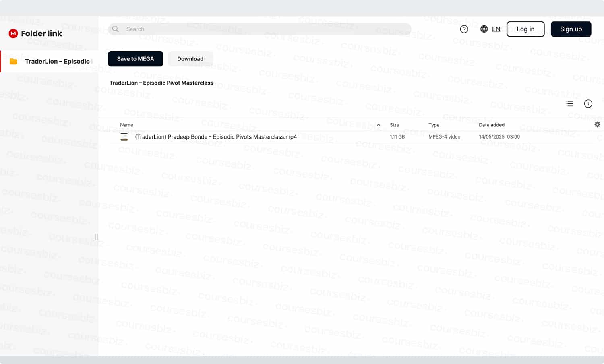Grab the sidebar resize handle

[x=97, y=237]
